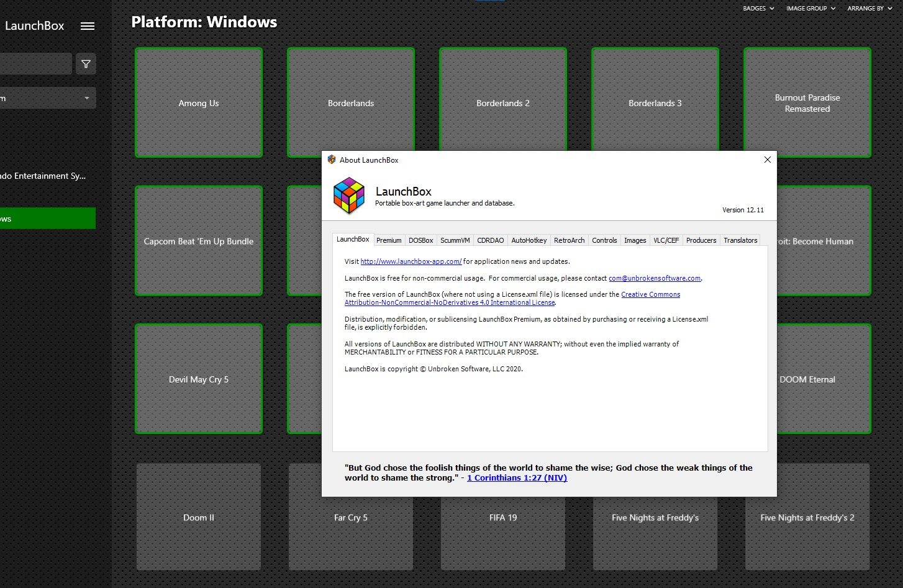Switch to the Translators tab
The height and width of the screenshot is (588, 903).
click(740, 240)
